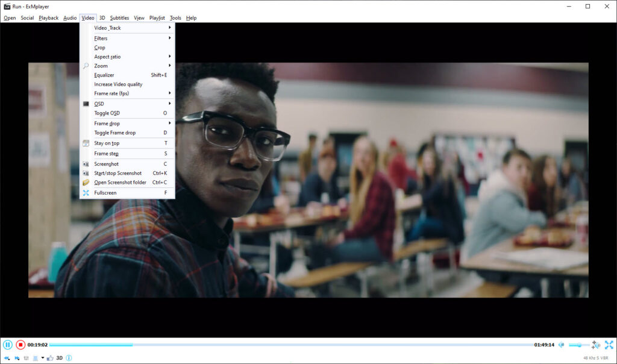
Task: Click the camera icon beside Start/stop Screenshot
Action: coord(86,173)
